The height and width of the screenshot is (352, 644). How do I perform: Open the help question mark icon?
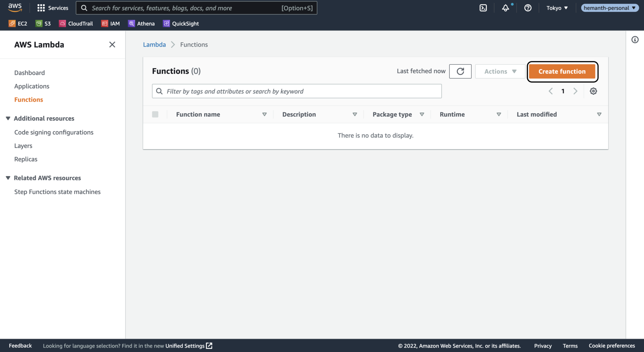click(x=528, y=8)
